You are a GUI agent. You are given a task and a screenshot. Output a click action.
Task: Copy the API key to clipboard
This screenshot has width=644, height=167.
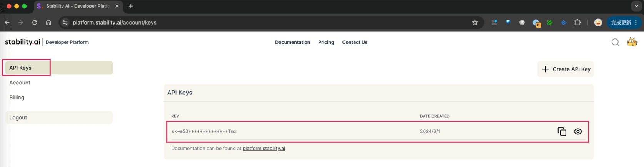click(562, 132)
